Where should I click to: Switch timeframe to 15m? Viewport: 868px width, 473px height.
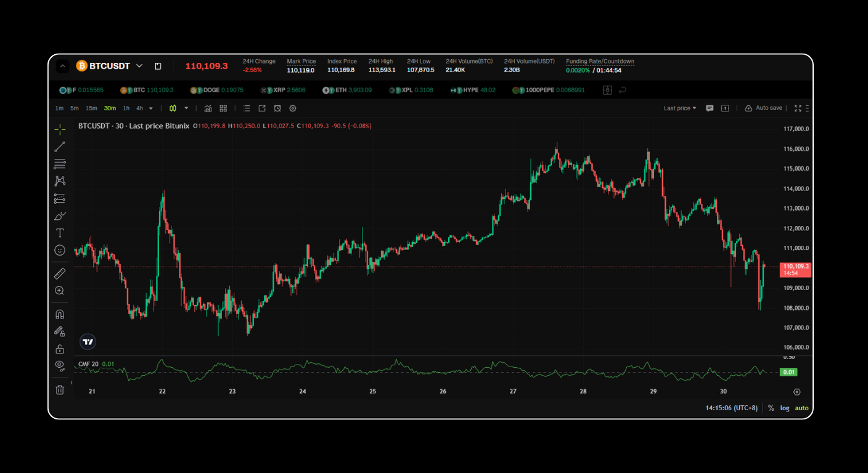pos(91,108)
